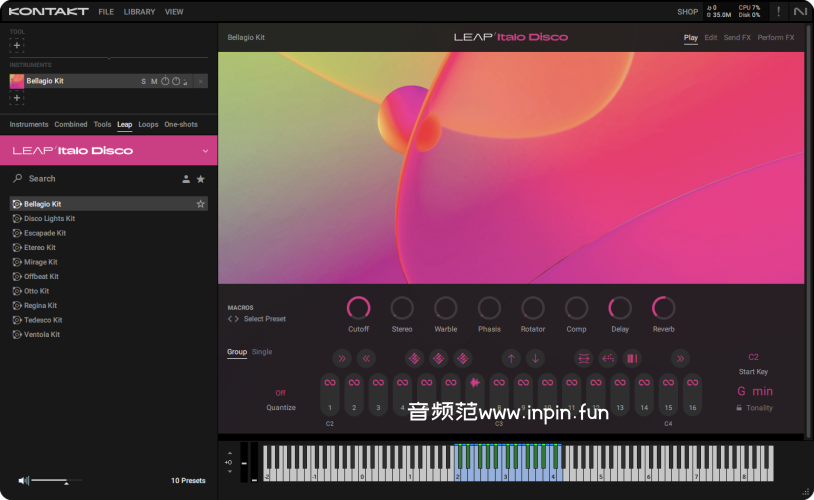Open the Quantize value dropdown showing Off
814x500 pixels.
pos(280,393)
